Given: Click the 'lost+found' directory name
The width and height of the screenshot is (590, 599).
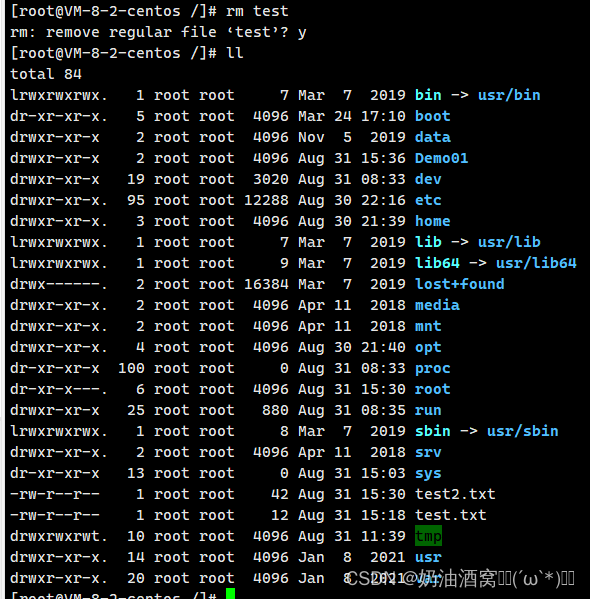Looking at the screenshot, I should pos(459,284).
